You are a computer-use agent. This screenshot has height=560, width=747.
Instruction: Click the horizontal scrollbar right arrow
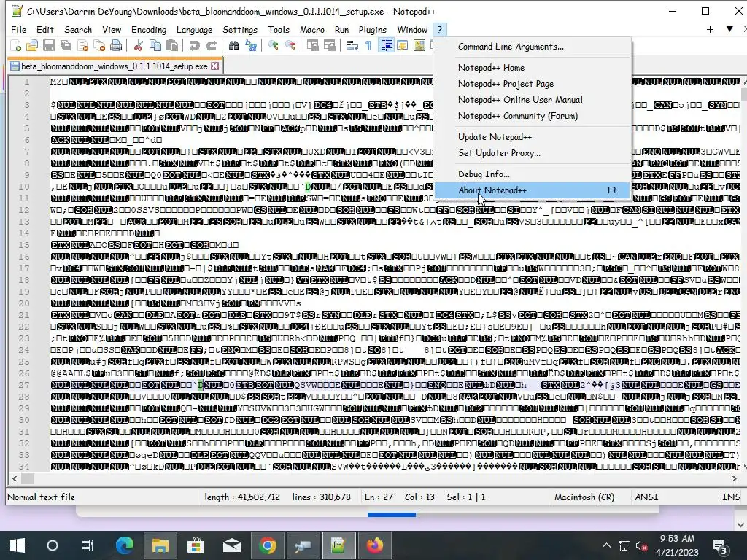(734, 478)
